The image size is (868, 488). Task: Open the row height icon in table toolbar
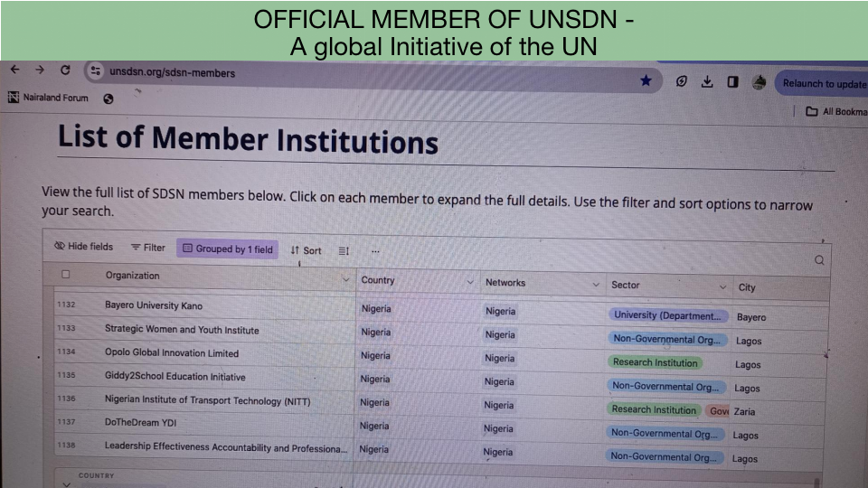tap(344, 250)
